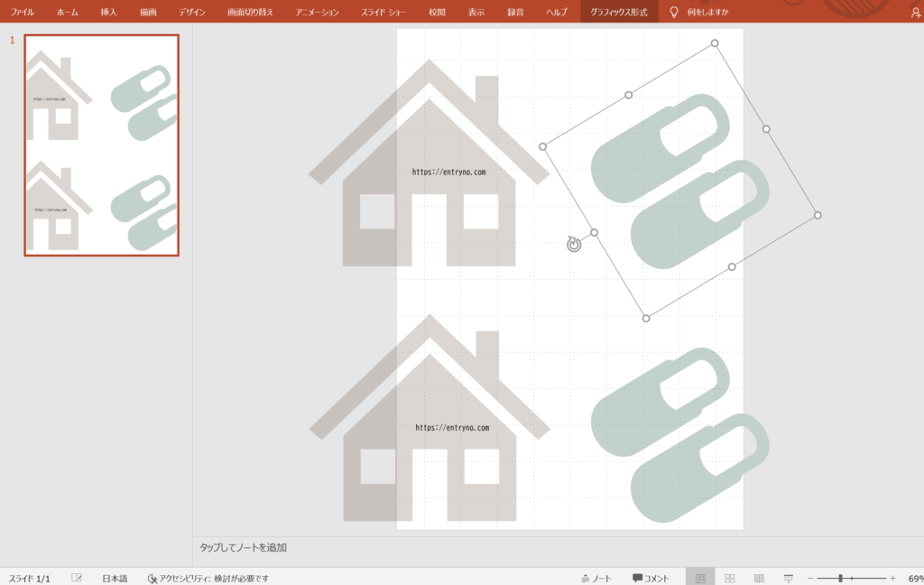Open the アニメーション ribbon tab
The width and height of the screenshot is (924, 585).
tap(318, 13)
